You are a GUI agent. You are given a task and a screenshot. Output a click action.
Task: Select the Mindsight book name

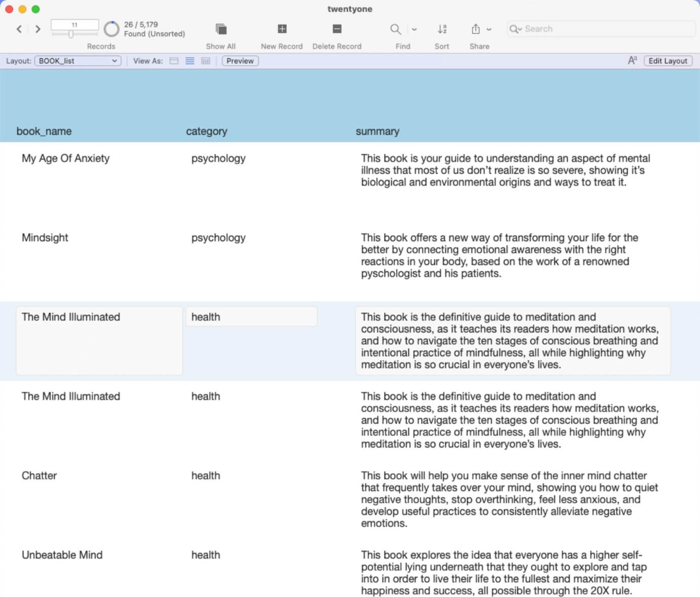[x=45, y=238]
